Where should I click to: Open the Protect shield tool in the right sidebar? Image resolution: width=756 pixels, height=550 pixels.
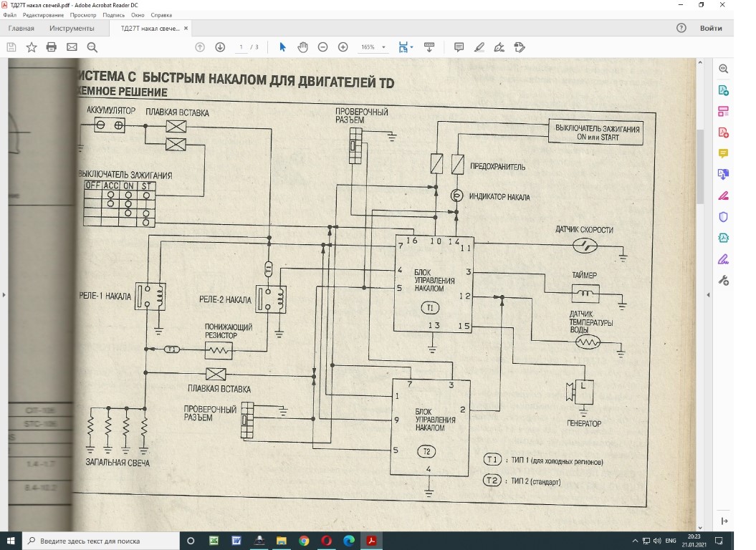(723, 217)
